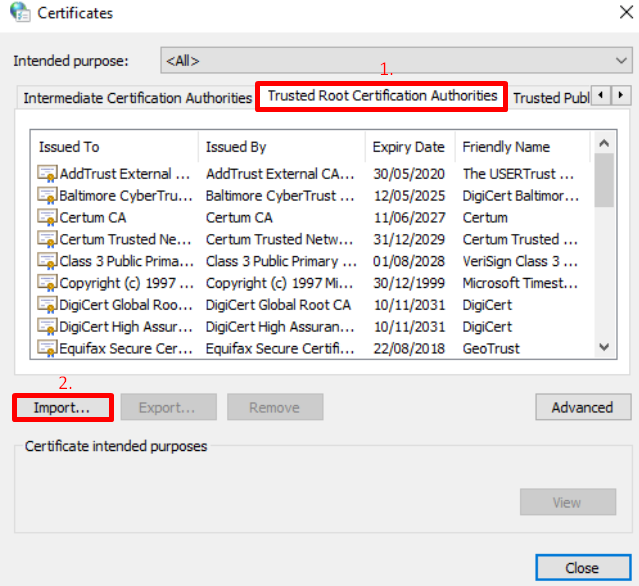Viewport: 639px width, 586px height.
Task: Click the Equifax Secure certificate icon
Action: coord(47,348)
